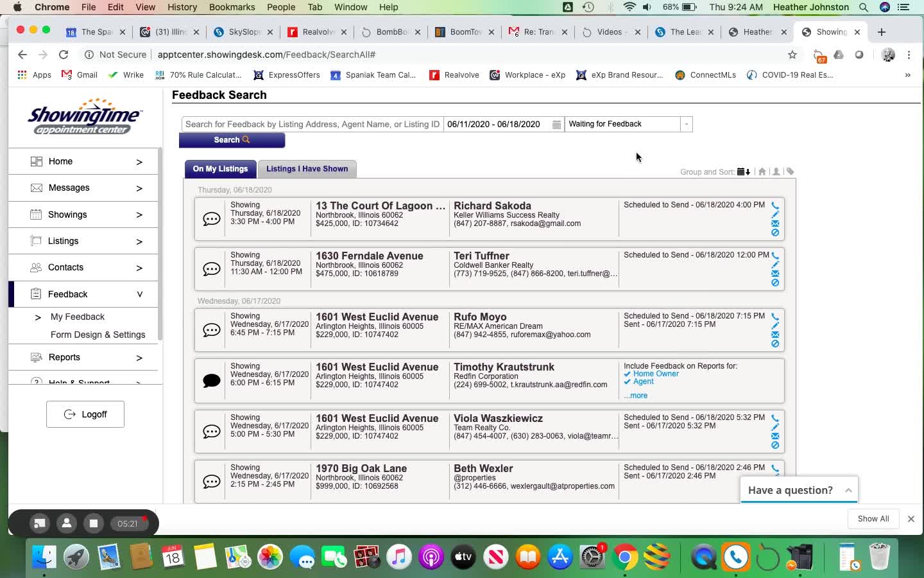Open filled feedback bubble for Timothy Krautstrunk
The image size is (924, 578).
[x=211, y=381]
